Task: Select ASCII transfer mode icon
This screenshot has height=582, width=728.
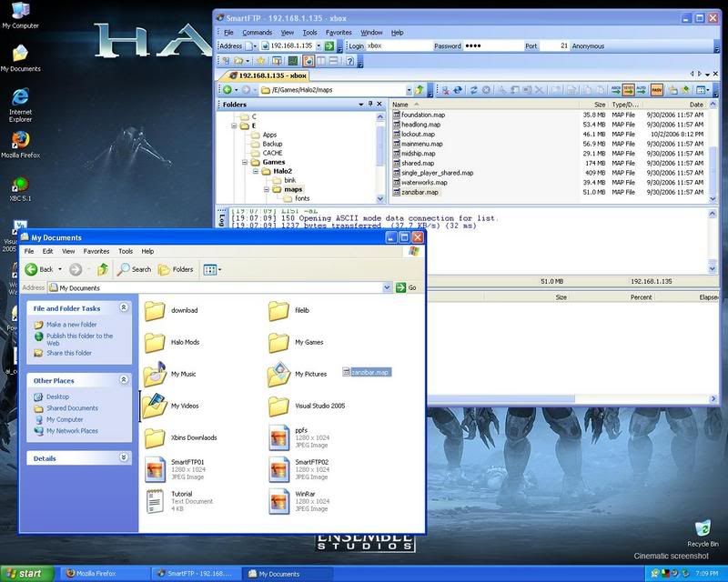Action: [616, 90]
